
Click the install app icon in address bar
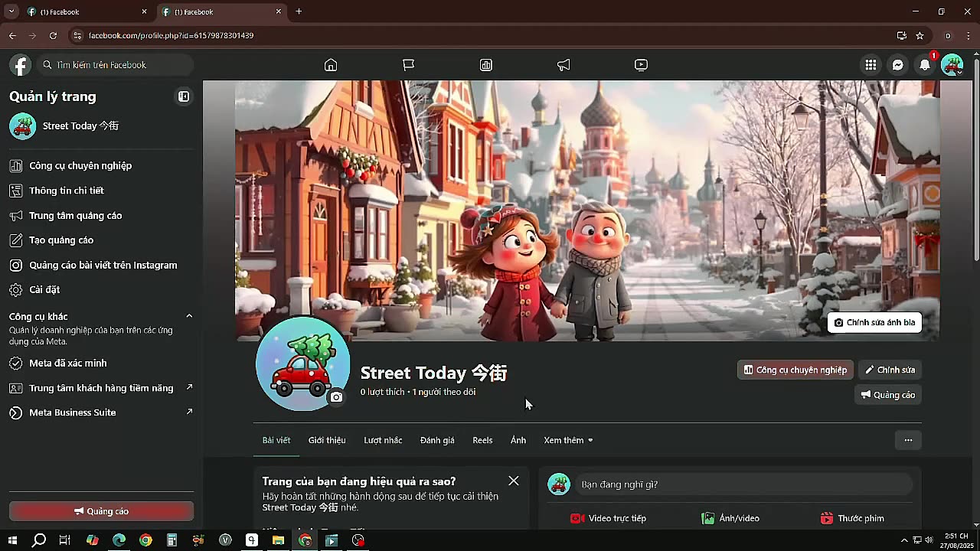point(902,35)
